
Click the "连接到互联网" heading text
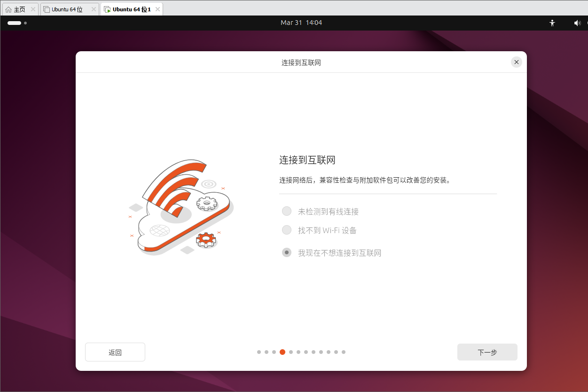pos(307,160)
